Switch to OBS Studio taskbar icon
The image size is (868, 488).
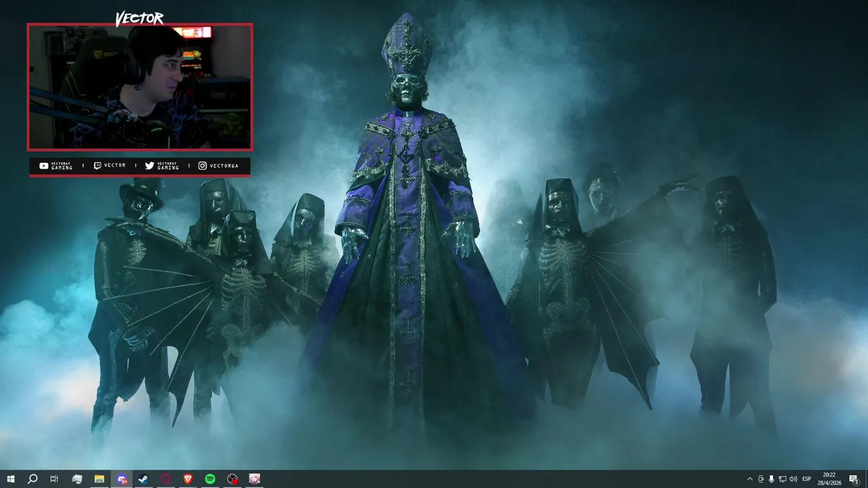(x=233, y=479)
